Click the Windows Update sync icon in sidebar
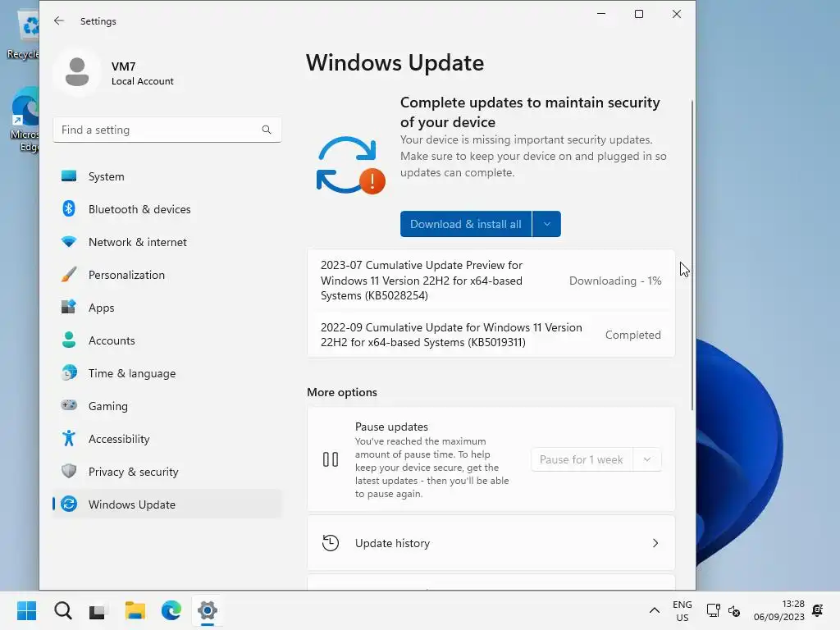Image resolution: width=840 pixels, height=630 pixels. click(69, 504)
